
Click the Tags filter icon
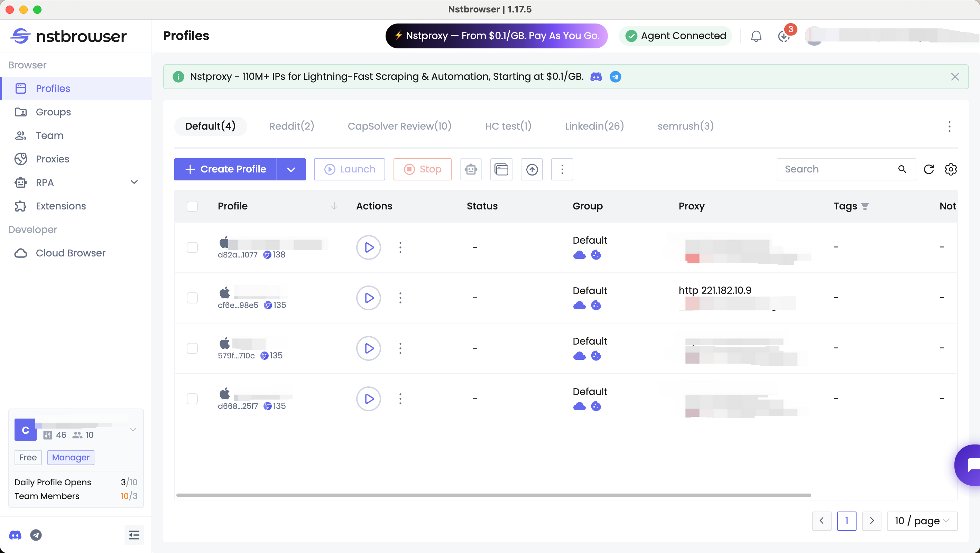[x=865, y=206]
